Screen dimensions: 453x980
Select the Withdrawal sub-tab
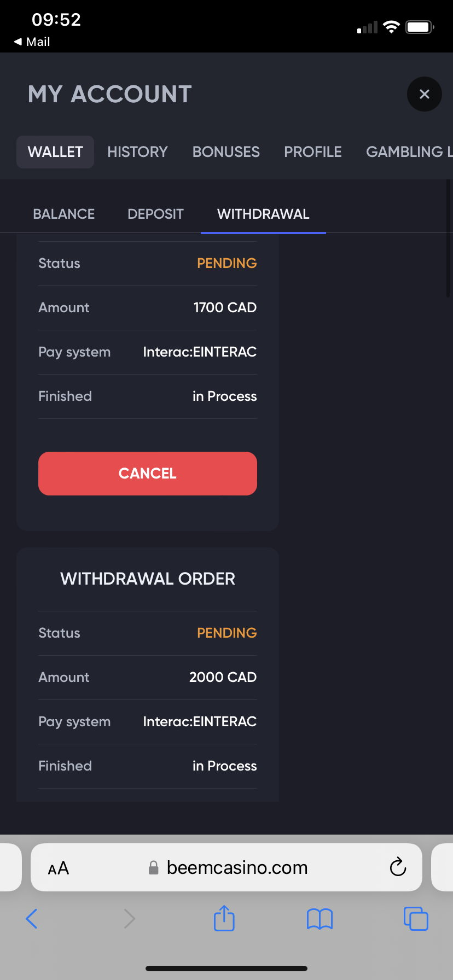click(x=263, y=214)
